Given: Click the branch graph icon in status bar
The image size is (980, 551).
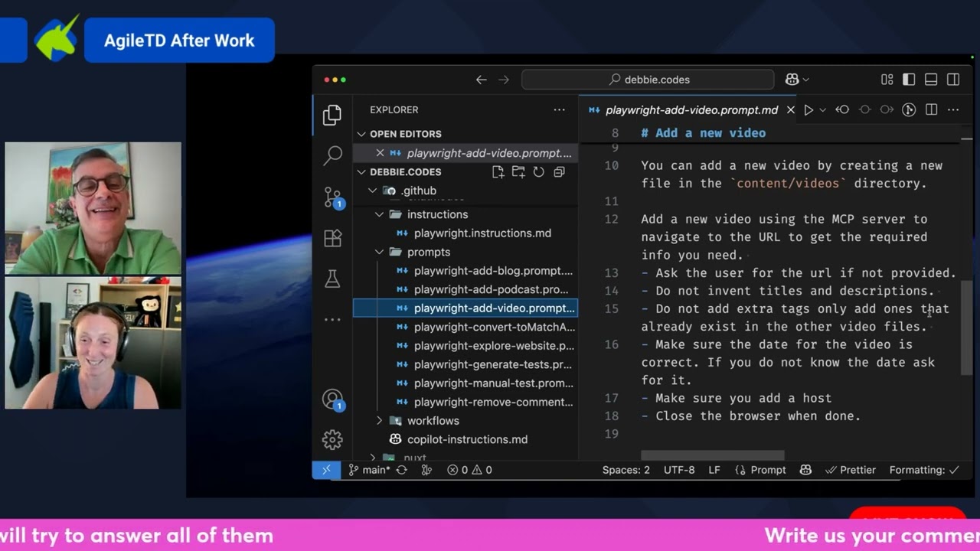Looking at the screenshot, I should point(427,470).
